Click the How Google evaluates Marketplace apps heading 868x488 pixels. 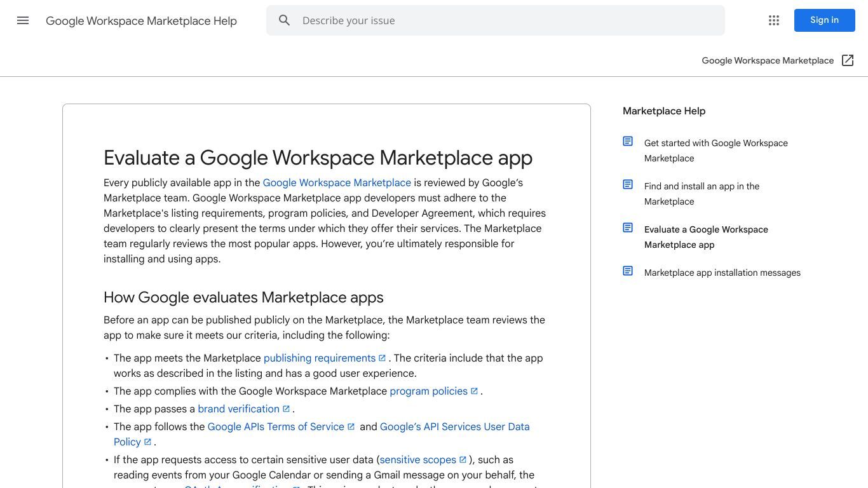click(x=243, y=297)
